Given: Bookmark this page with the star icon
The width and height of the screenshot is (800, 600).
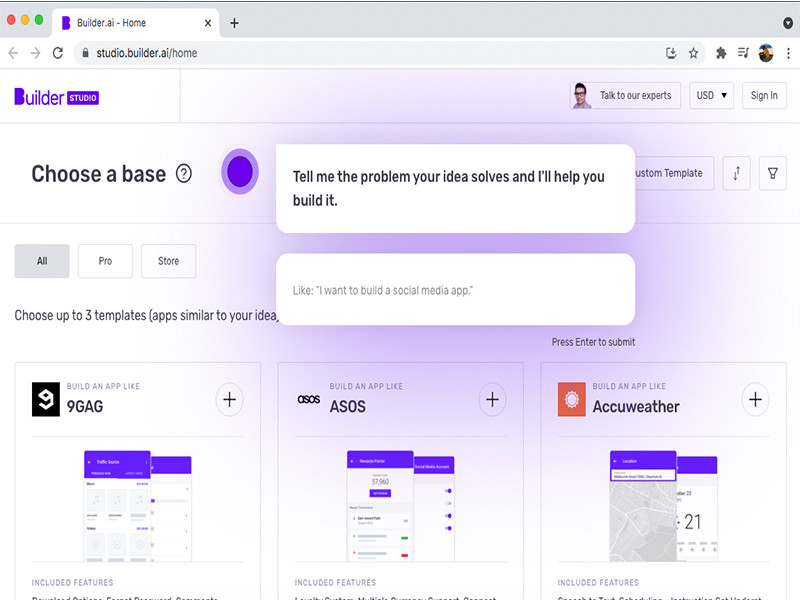Looking at the screenshot, I should 694,53.
